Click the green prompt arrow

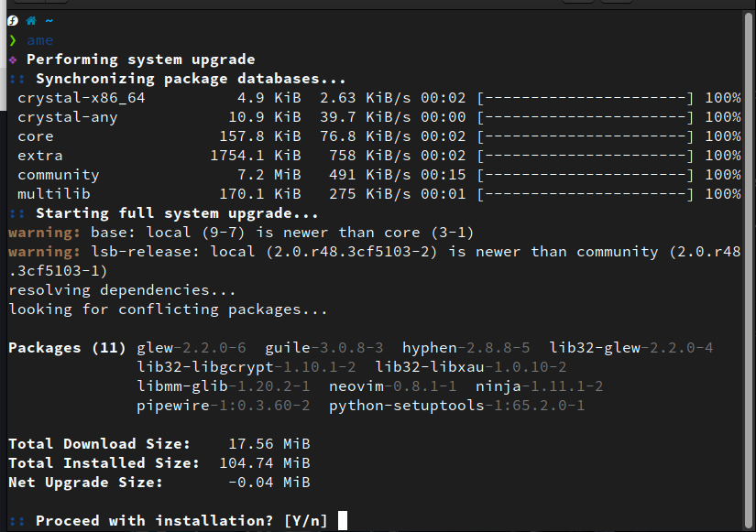pos(13,40)
